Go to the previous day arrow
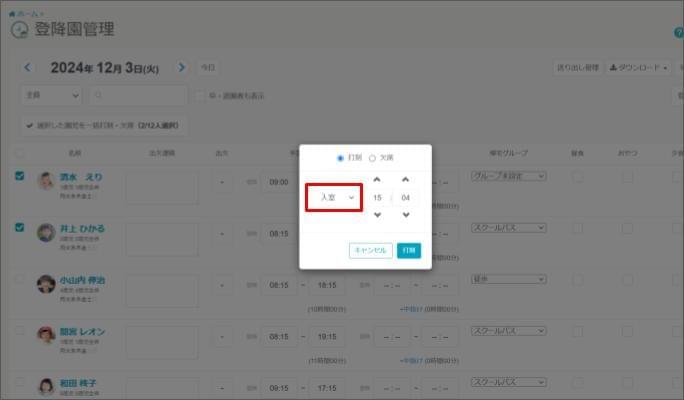Screen dimensions: 684x400 click(x=27, y=68)
